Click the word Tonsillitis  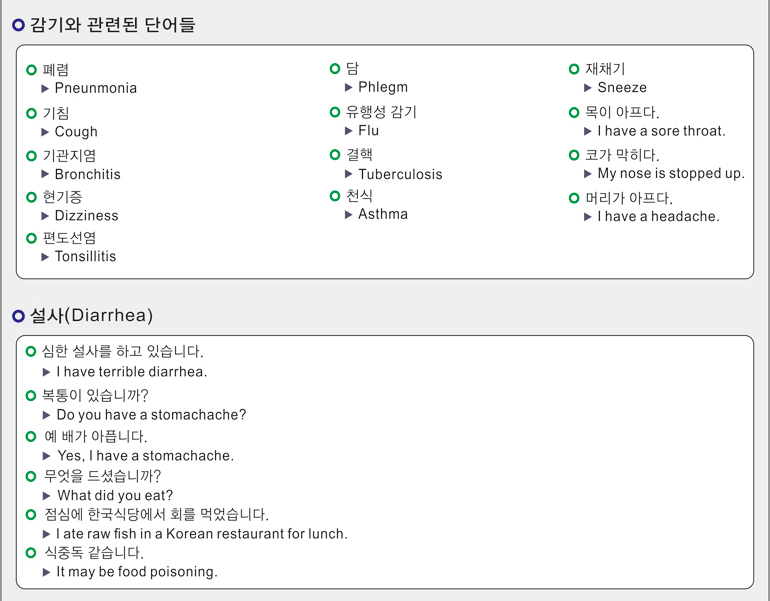click(x=85, y=256)
